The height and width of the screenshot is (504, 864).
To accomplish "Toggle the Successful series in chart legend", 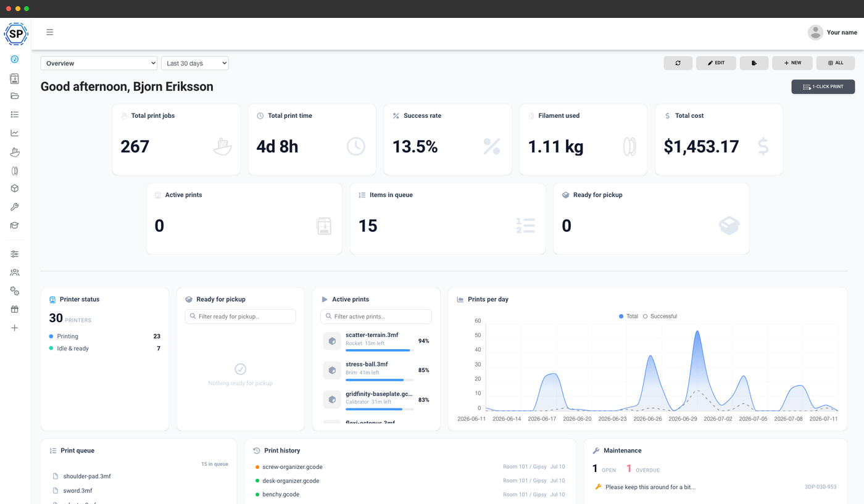I will (660, 316).
